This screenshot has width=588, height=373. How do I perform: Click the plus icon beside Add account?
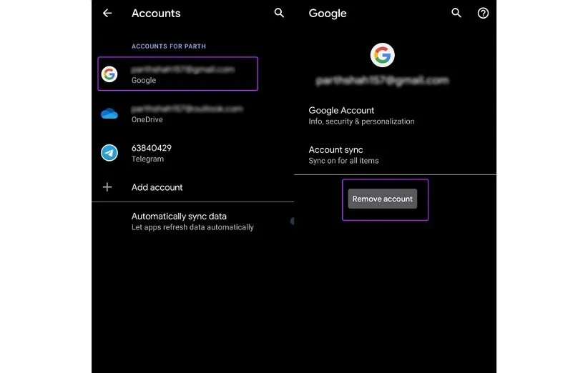tap(107, 187)
